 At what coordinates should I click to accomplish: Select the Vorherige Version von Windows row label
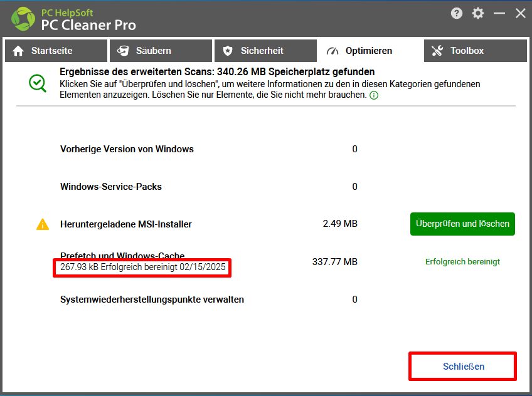[x=127, y=149]
